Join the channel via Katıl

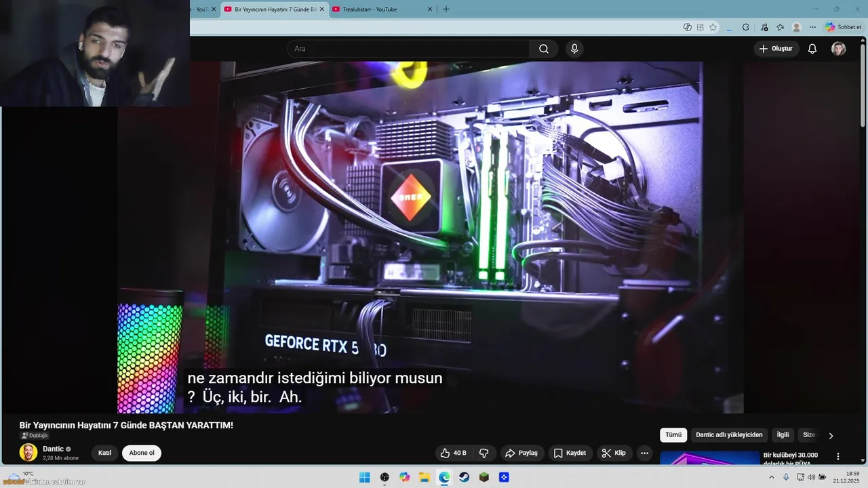click(105, 453)
